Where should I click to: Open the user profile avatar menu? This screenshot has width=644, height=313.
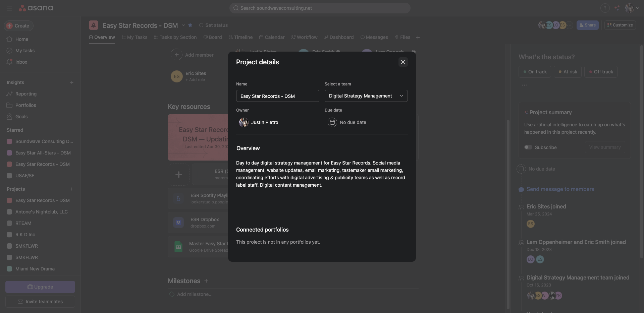pyautogui.click(x=629, y=8)
